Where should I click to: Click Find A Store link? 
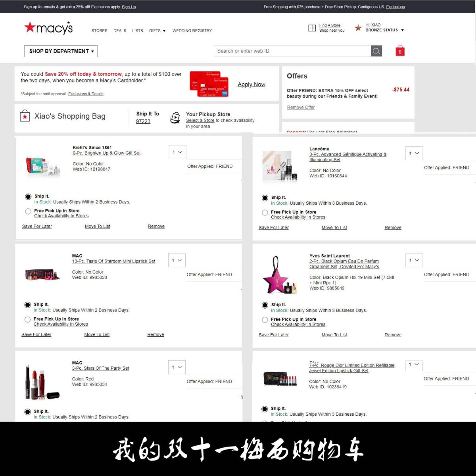pos(330,25)
